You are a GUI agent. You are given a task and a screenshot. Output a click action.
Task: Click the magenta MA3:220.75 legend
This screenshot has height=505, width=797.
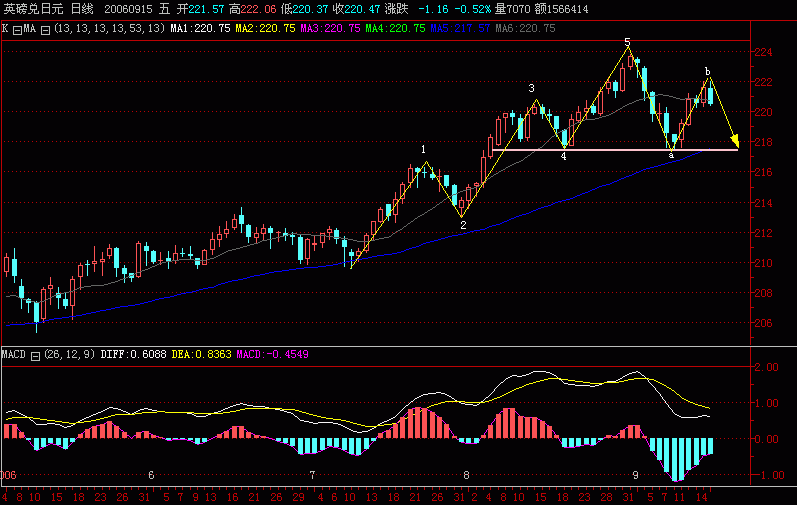click(x=330, y=28)
